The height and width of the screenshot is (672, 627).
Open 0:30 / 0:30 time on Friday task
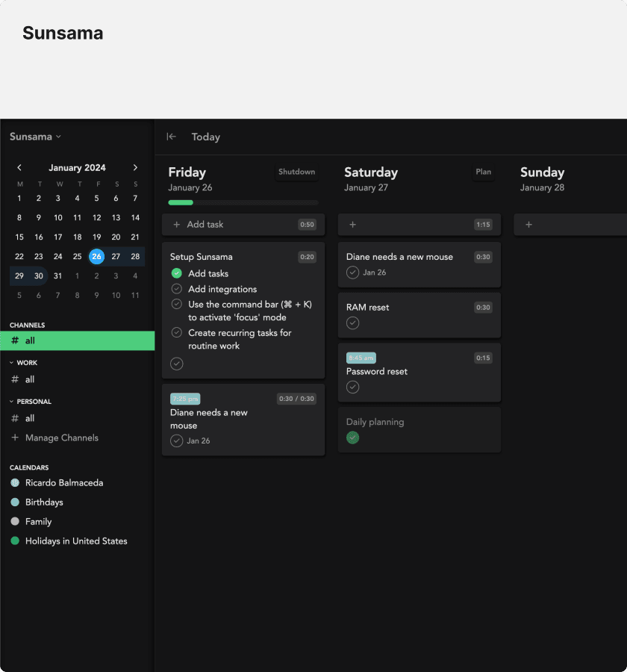pos(296,399)
